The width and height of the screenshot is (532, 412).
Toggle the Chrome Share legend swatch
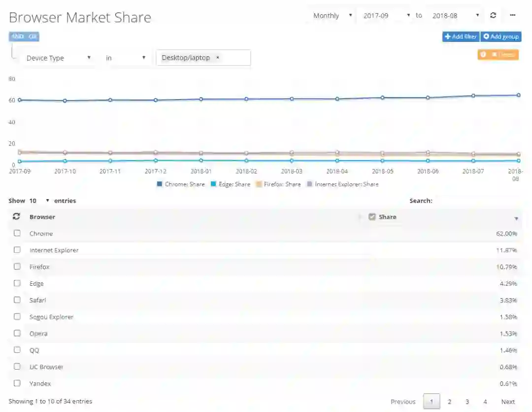point(160,184)
